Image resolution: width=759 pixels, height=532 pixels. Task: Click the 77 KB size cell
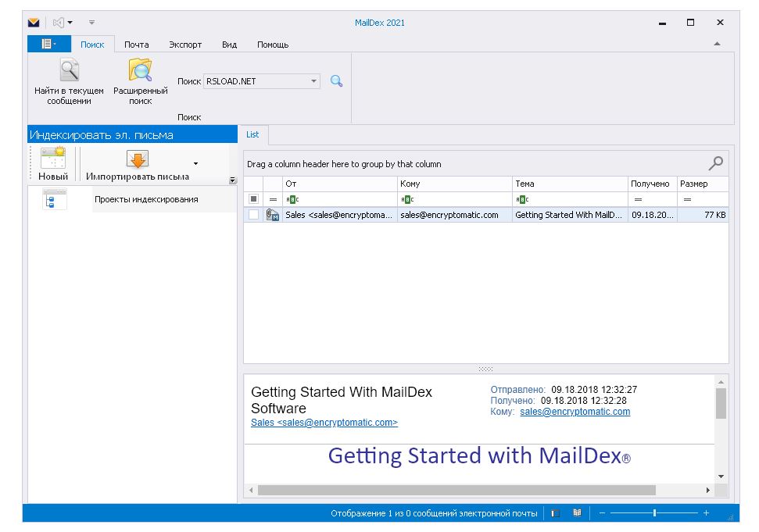(703, 215)
